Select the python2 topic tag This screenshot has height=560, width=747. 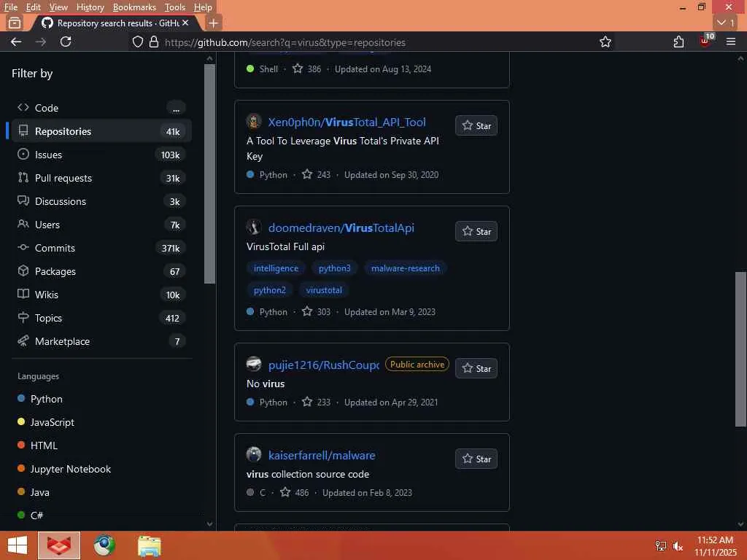[x=270, y=290]
